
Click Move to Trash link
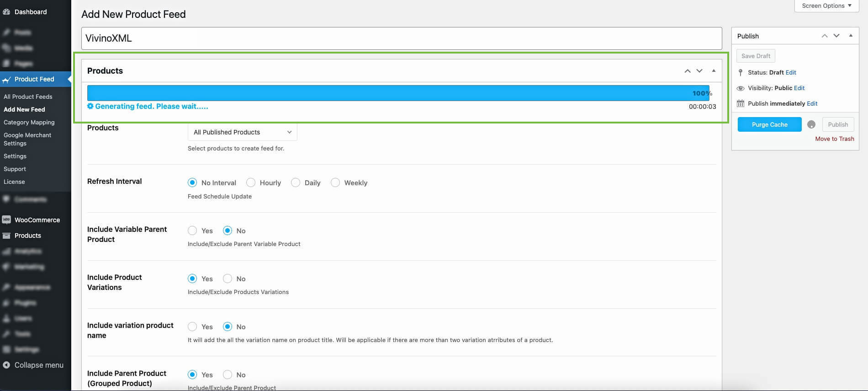(835, 139)
